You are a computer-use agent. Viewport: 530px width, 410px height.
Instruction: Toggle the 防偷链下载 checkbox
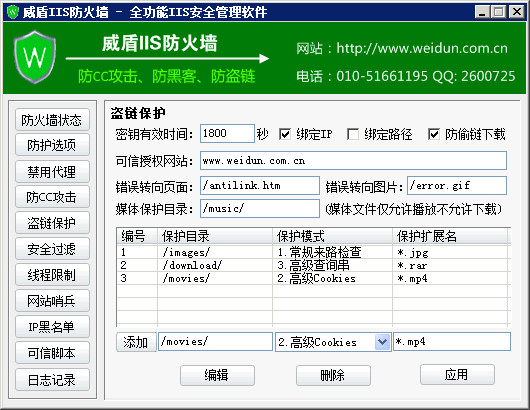434,135
